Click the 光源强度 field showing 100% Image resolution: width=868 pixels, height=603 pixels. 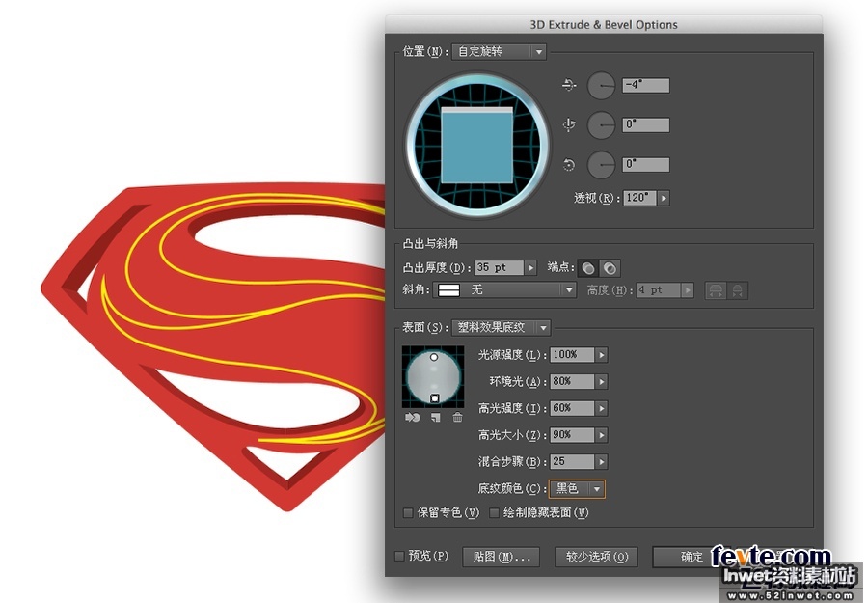point(572,355)
